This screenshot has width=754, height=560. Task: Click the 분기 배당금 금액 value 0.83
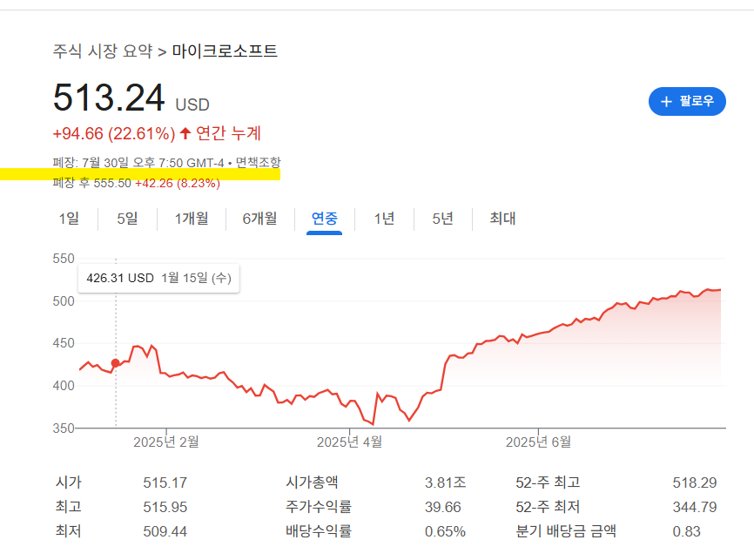click(687, 531)
